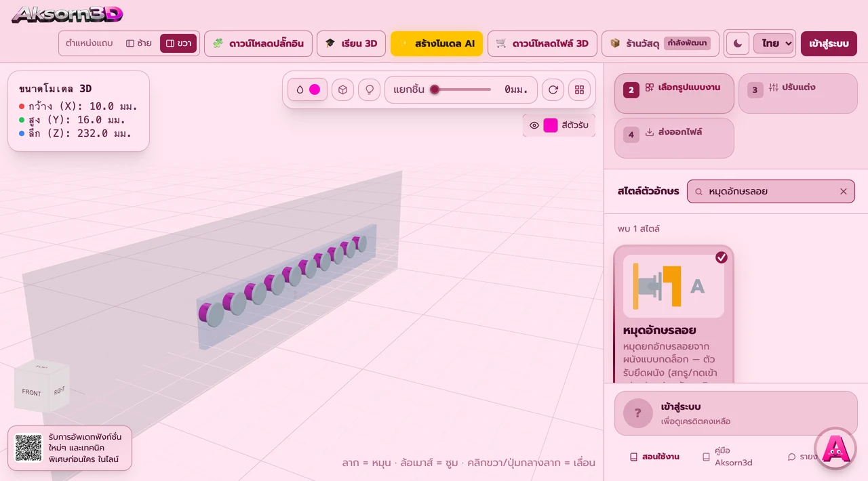Toggle dark mode moon icon

pos(738,43)
